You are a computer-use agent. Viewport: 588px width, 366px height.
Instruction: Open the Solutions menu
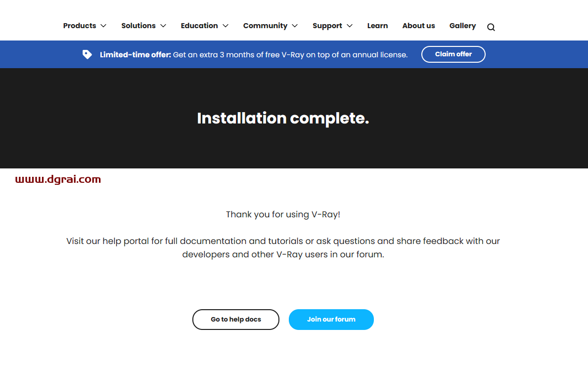(138, 26)
